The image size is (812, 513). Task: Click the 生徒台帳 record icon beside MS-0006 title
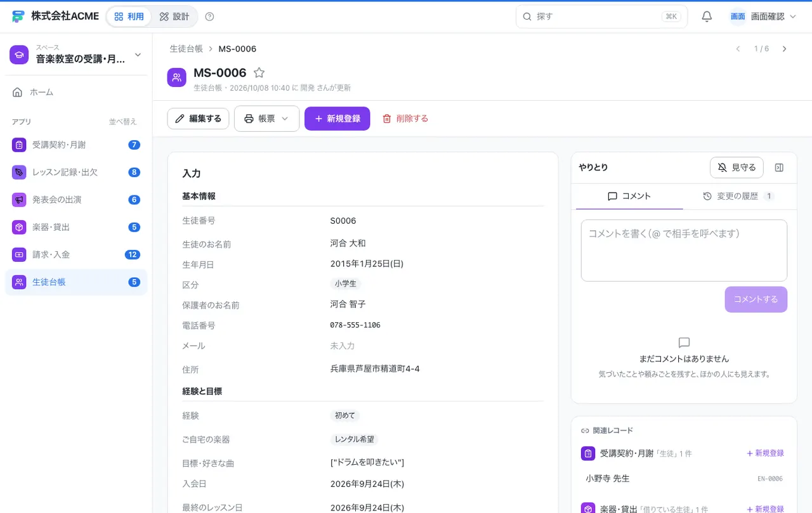coord(177,77)
